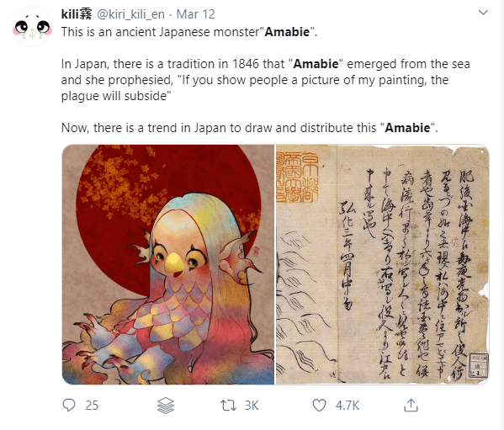Image resolution: width=504 pixels, height=430 pixels.
Task: Click the reply speech bubble icon
Action: click(x=69, y=405)
